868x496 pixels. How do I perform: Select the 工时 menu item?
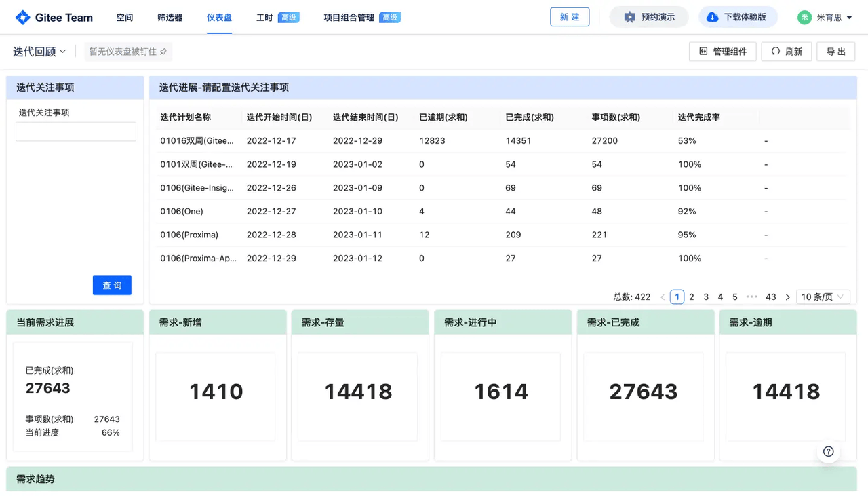coord(264,18)
